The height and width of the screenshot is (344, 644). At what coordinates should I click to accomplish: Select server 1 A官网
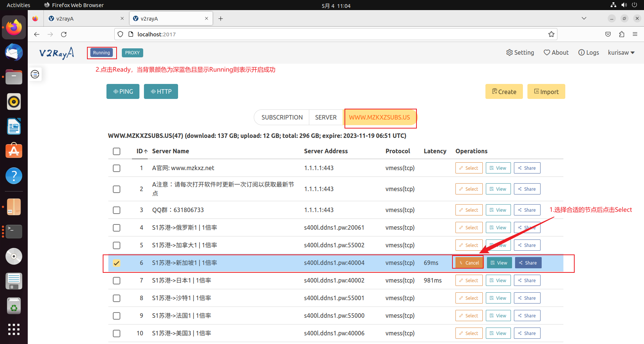pos(469,168)
